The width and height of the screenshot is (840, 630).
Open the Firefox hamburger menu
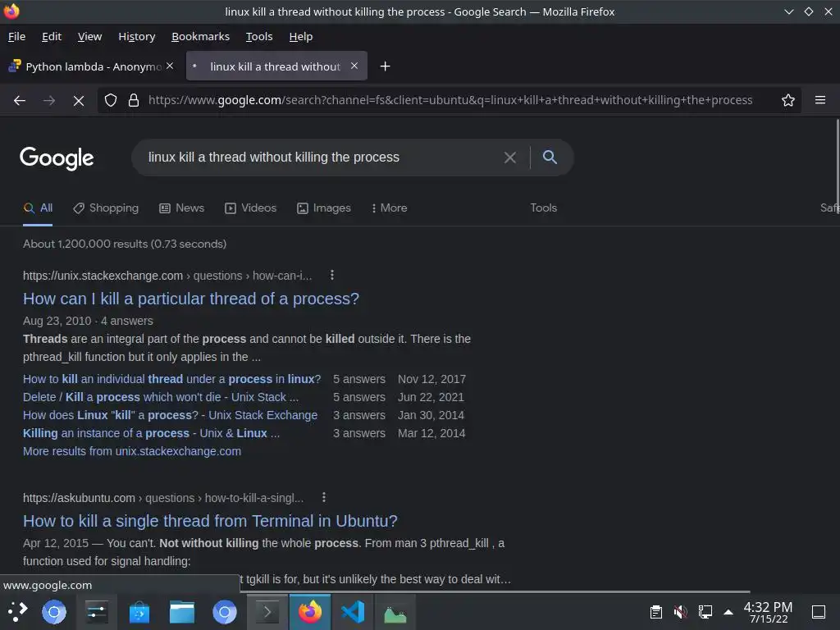[x=819, y=100]
